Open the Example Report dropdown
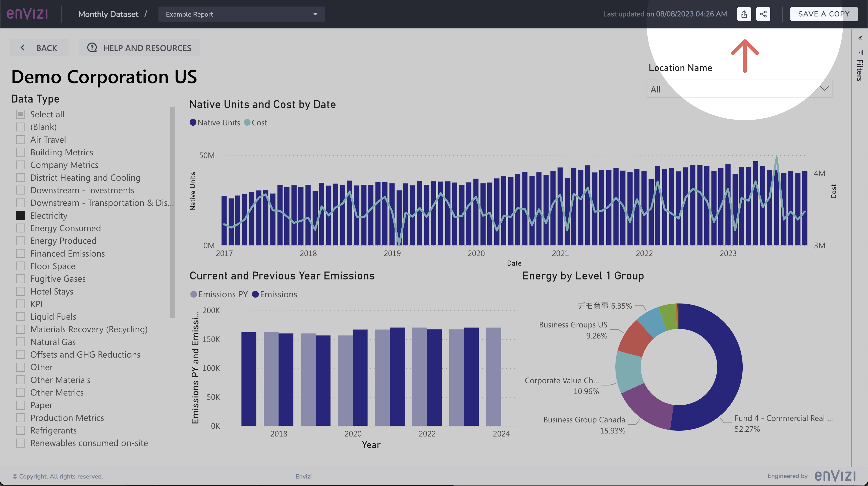The width and height of the screenshot is (868, 486). [242, 14]
